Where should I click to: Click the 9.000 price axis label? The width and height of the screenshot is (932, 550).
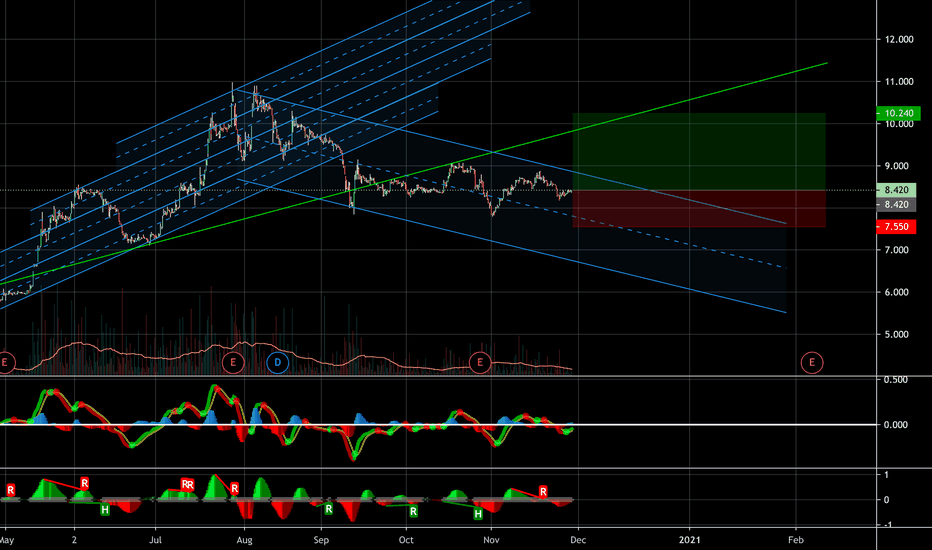pos(896,166)
